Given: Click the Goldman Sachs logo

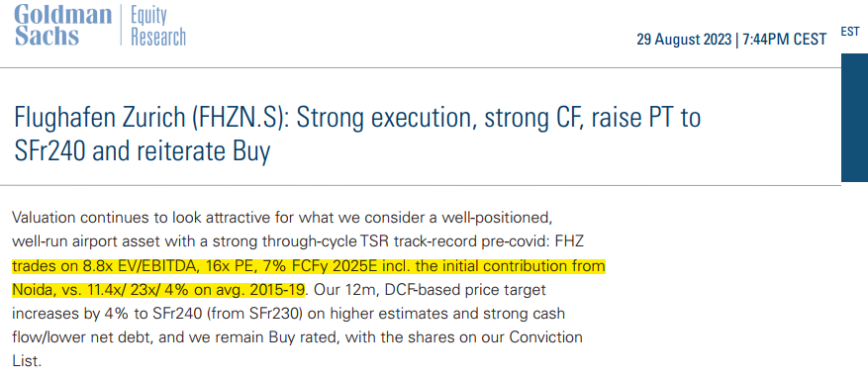Looking at the screenshot, I should (x=62, y=25).
